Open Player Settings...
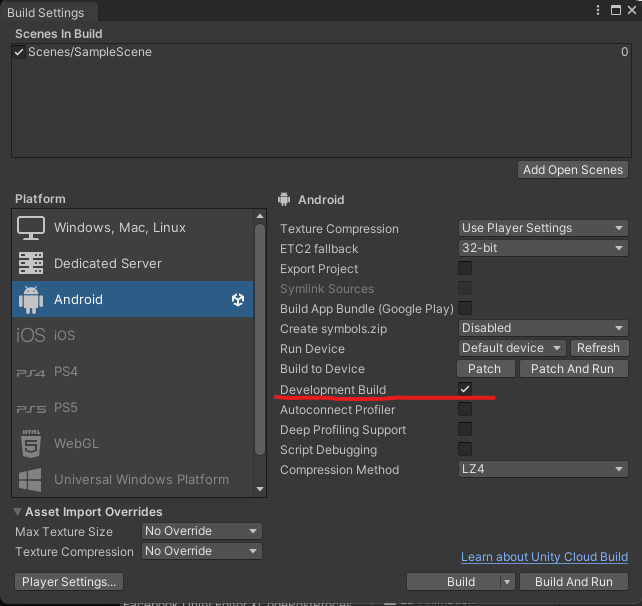The image size is (642, 606). 69,582
